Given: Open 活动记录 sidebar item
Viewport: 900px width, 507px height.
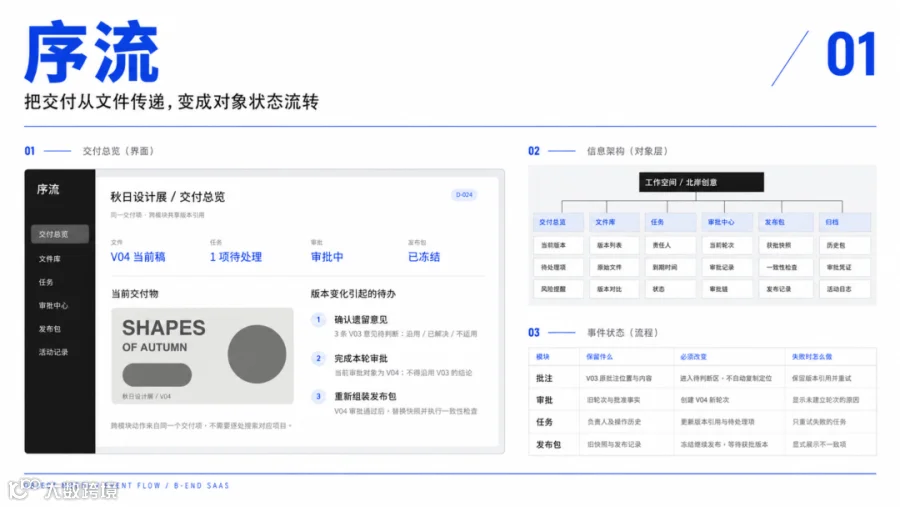Looking at the screenshot, I should pos(53,352).
